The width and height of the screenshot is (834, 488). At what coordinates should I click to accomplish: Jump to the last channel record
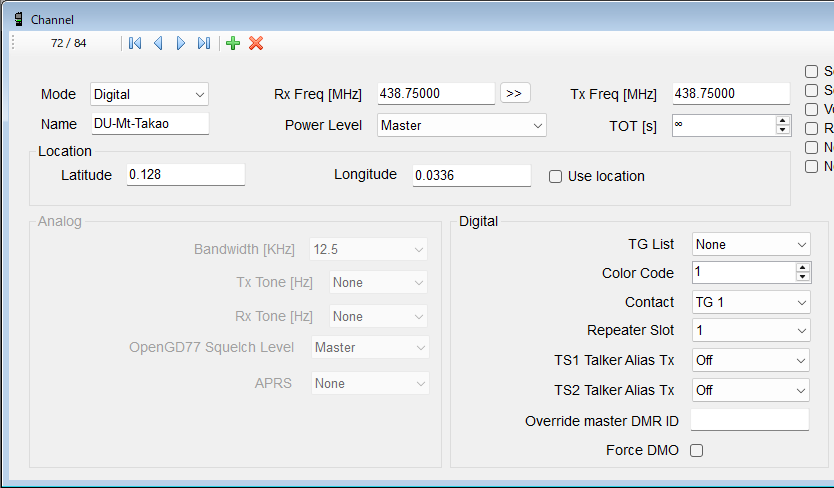click(204, 43)
